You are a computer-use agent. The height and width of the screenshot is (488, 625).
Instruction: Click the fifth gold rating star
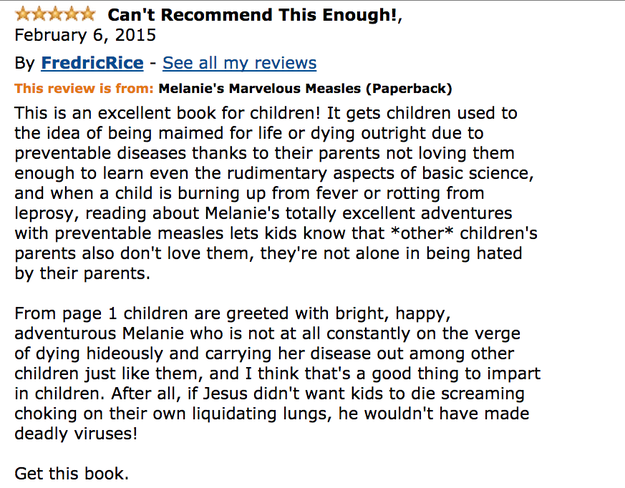[87, 14]
